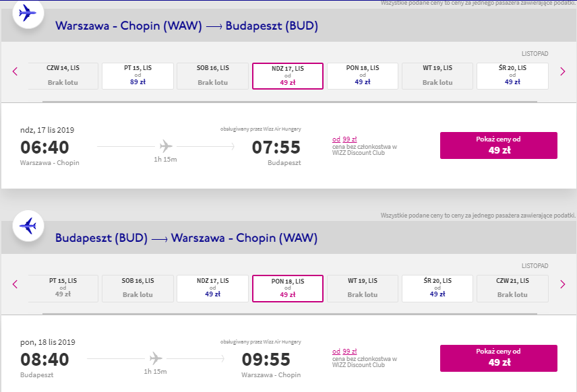Show prices for Budapeszt to Warszawa flight
The width and height of the screenshot is (577, 392).
499,358
